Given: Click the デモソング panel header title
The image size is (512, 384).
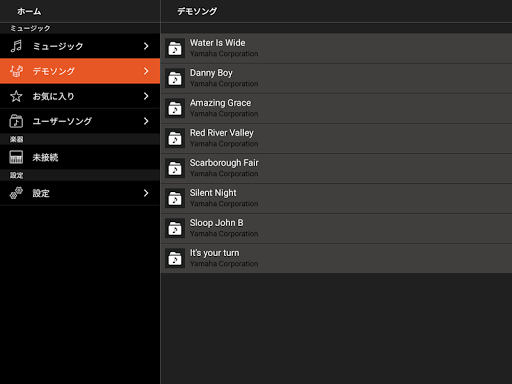Looking at the screenshot, I should coord(197,11).
